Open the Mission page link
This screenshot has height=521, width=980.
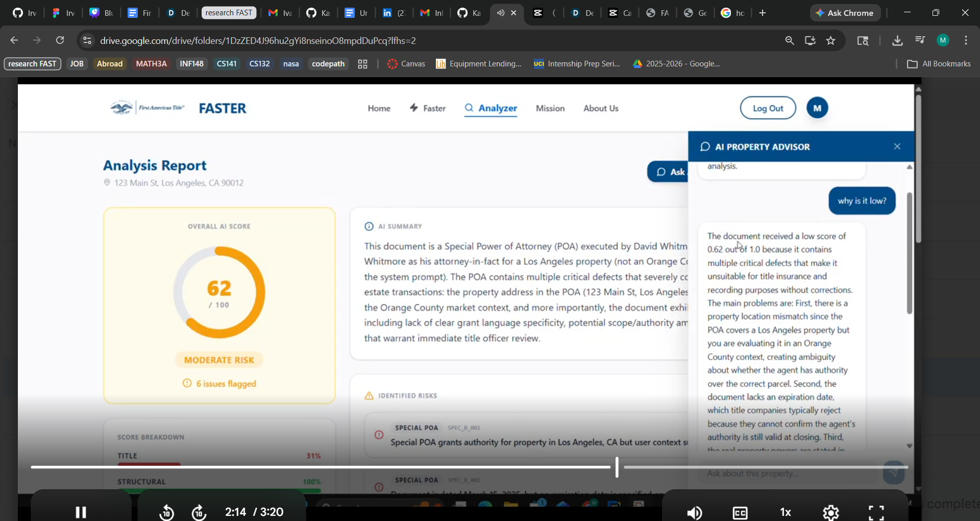tap(550, 108)
